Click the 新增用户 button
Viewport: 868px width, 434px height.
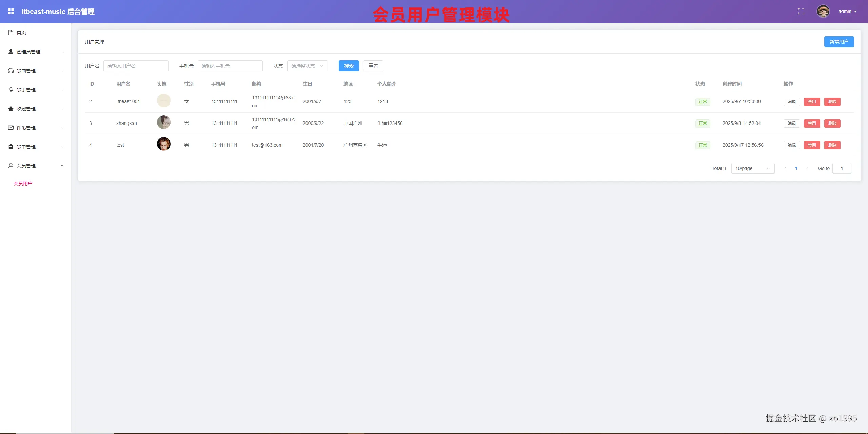839,42
